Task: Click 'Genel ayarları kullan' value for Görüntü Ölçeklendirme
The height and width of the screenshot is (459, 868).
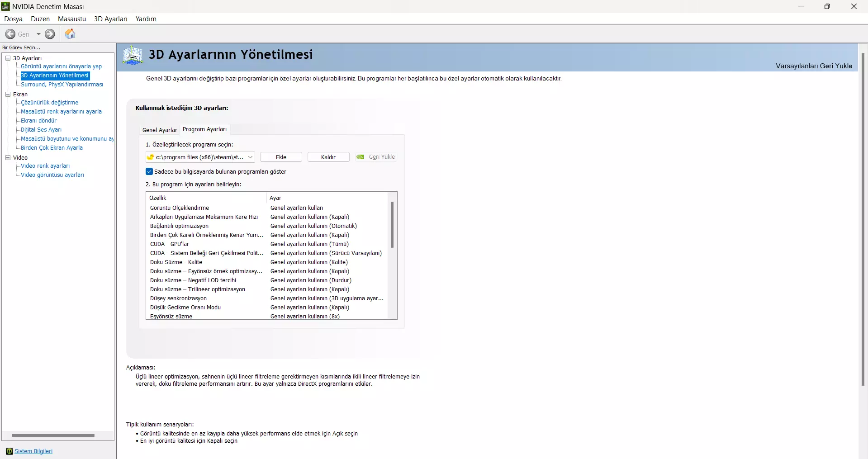Action: tap(297, 208)
